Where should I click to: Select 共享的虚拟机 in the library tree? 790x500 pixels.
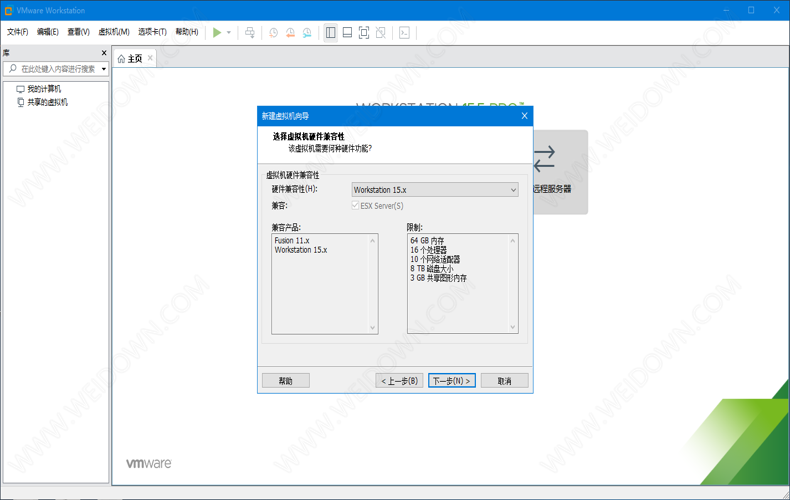point(47,102)
